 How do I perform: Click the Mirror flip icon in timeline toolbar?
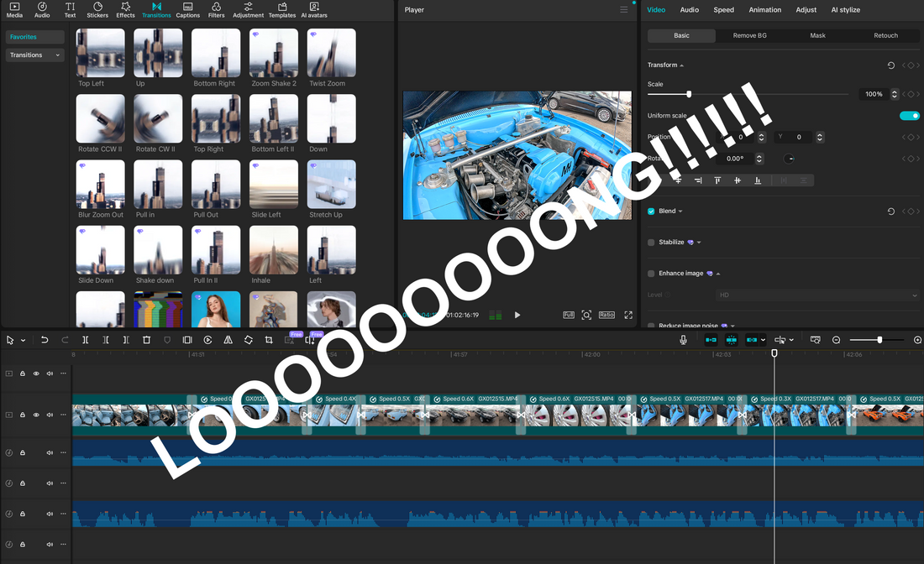(x=228, y=340)
